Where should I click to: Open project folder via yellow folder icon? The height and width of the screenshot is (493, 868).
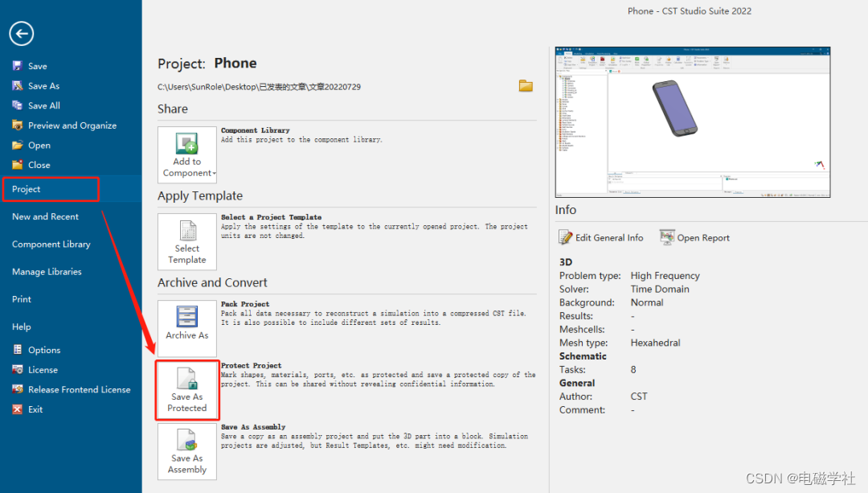526,86
